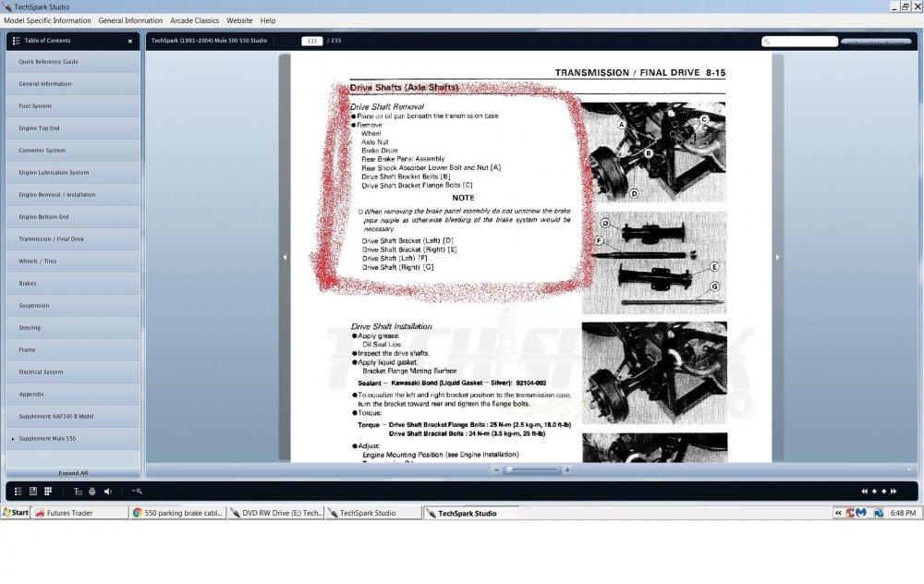This screenshot has height=584, width=924.
Task: Select Steering chapter
Action: point(73,328)
